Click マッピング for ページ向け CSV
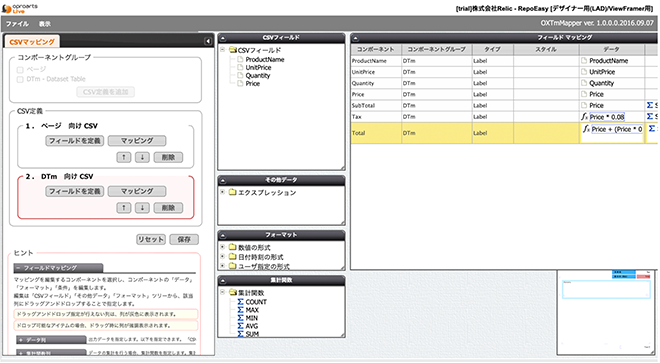Viewport: 660px width, 363px height. point(137,141)
